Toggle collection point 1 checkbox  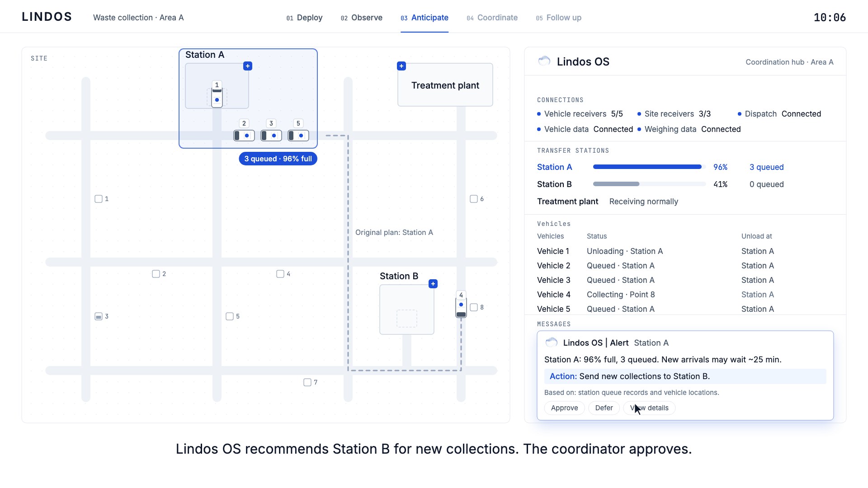[99, 199]
